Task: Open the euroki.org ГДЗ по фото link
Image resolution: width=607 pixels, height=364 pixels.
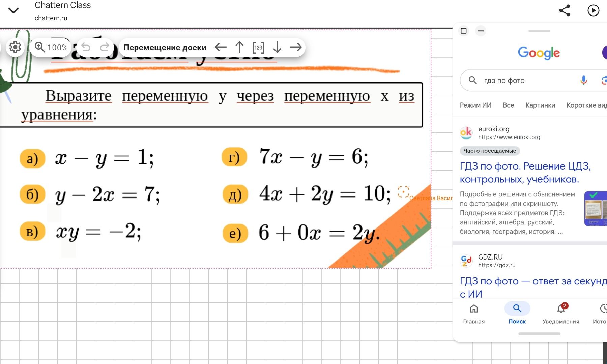Action: click(525, 173)
